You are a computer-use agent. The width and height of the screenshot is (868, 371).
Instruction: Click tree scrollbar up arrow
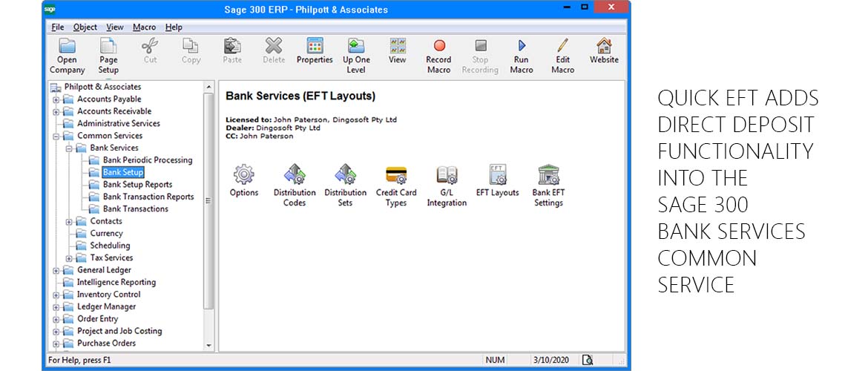point(208,87)
